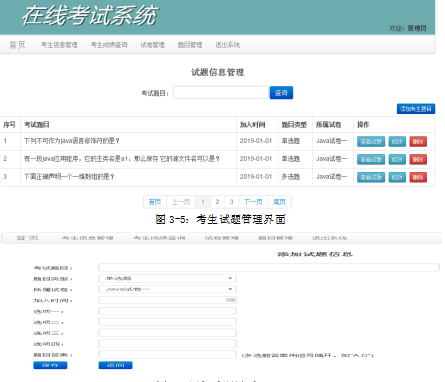
Task: Click red 删除 for row 3 下面正确声明一个一维数组的是
Action: pyautogui.click(x=418, y=177)
